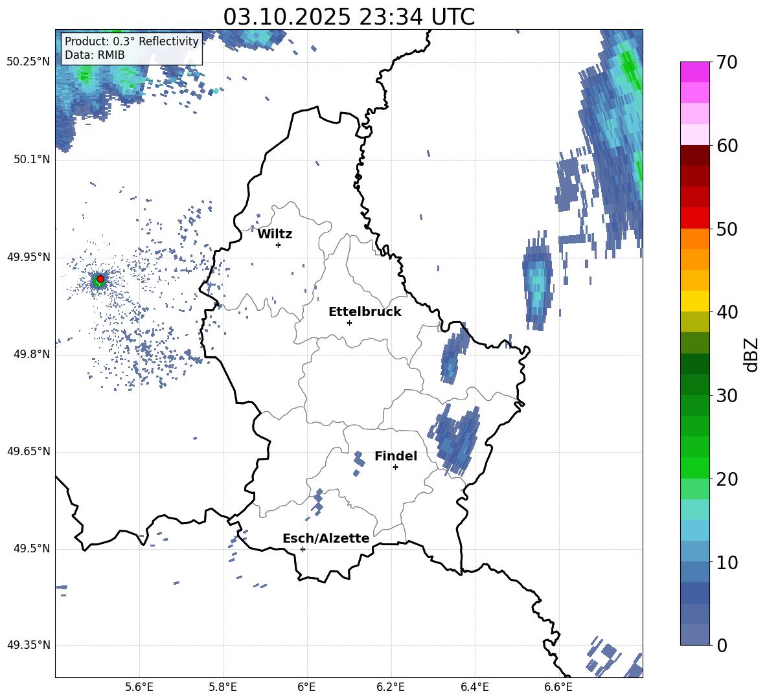The image size is (767, 700).
Task: Click the radar echo cell east of Findel
Action: click(x=455, y=439)
